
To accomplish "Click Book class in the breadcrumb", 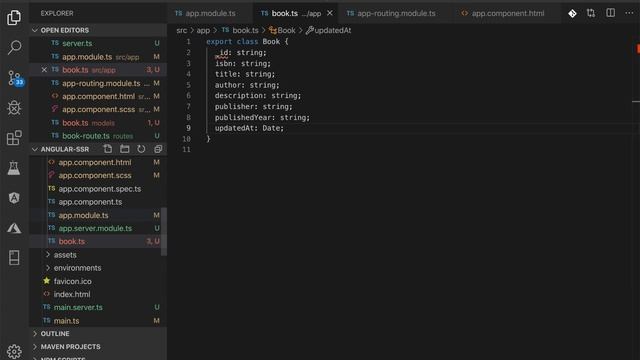I will [282, 30].
